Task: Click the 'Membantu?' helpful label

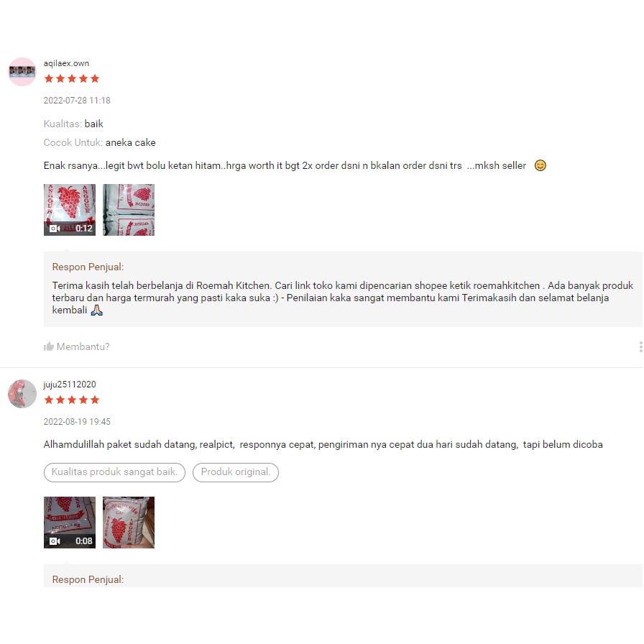Action: click(83, 346)
